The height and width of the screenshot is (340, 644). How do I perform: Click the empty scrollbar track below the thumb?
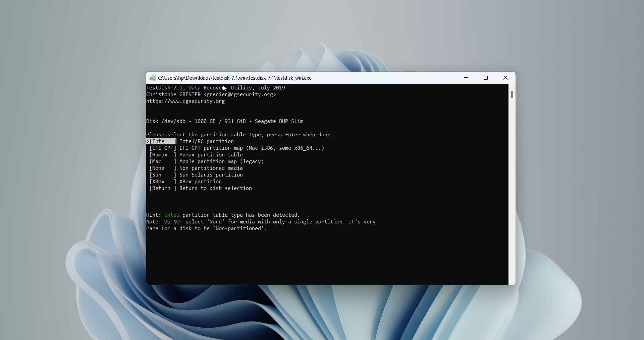[x=512, y=201]
